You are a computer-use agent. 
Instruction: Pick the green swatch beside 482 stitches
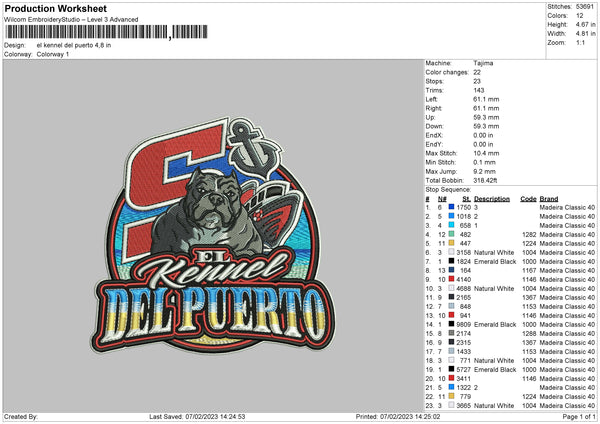click(x=452, y=234)
